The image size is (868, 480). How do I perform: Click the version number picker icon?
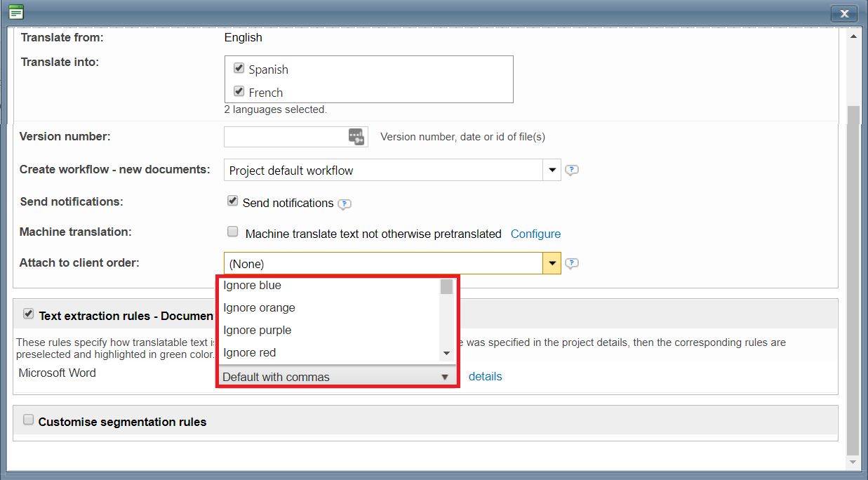click(x=356, y=137)
